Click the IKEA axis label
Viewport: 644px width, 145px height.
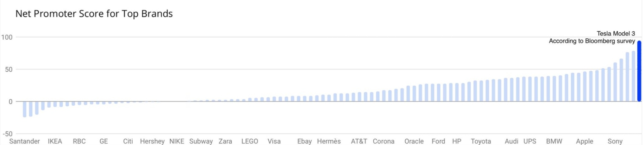tap(55, 141)
